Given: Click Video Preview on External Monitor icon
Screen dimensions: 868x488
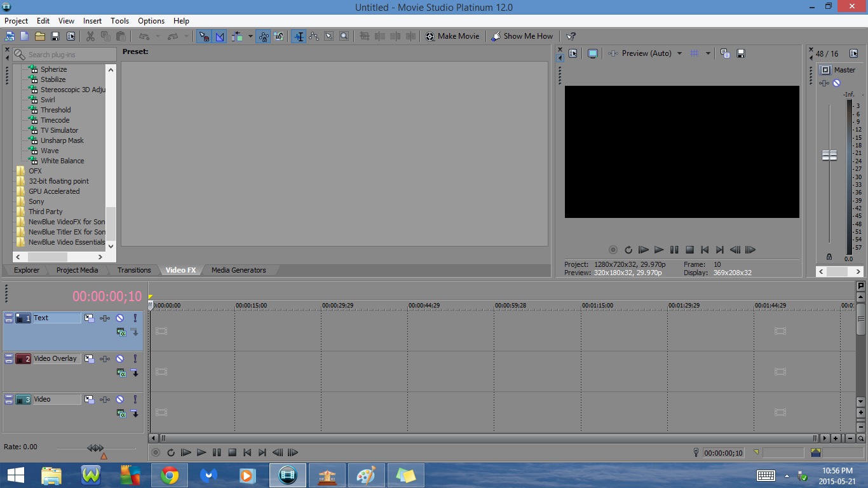Looking at the screenshot, I should coord(593,53).
